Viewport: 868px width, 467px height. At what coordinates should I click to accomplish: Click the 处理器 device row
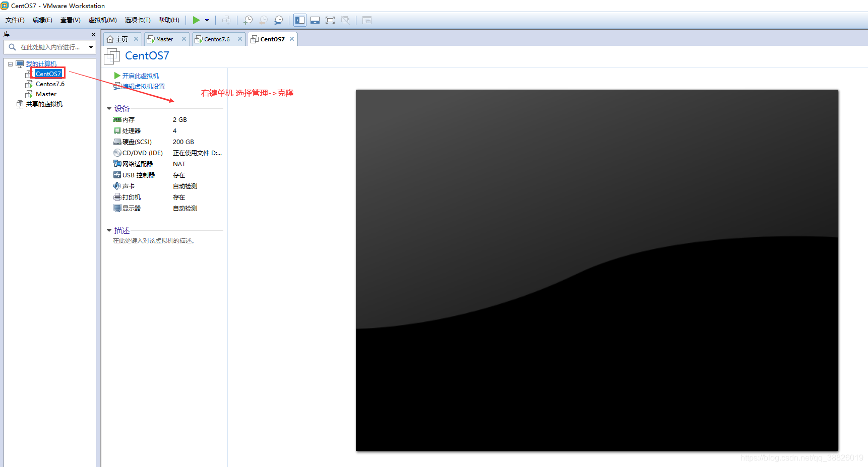click(168, 130)
